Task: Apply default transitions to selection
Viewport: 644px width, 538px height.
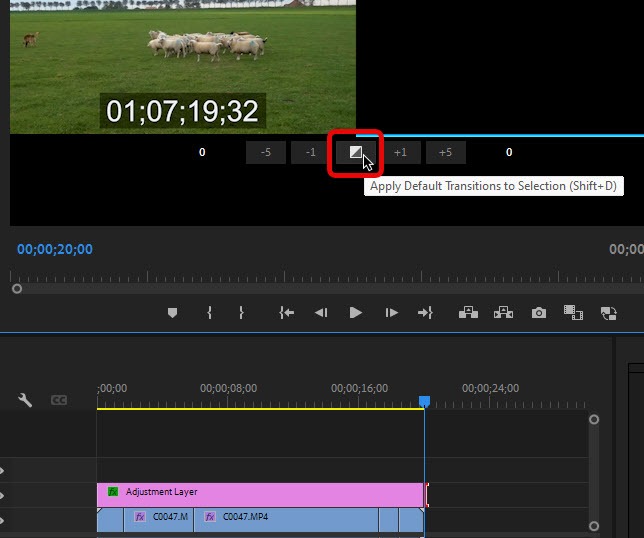Action: point(355,153)
